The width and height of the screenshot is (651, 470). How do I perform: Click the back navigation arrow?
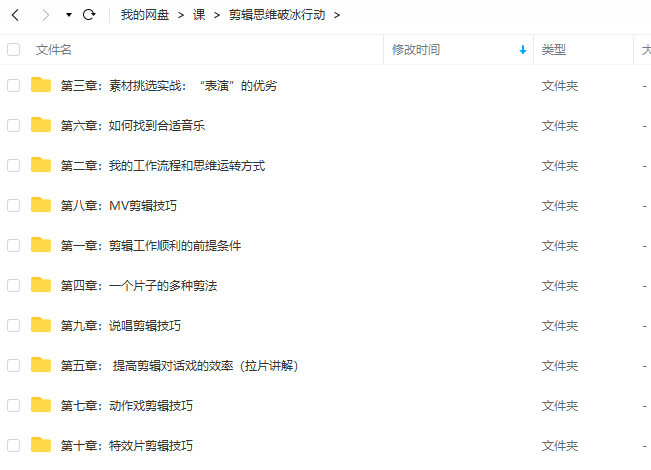[x=15, y=15]
